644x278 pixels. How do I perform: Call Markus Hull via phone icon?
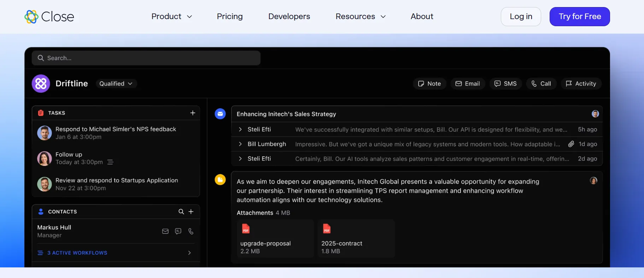click(x=191, y=231)
